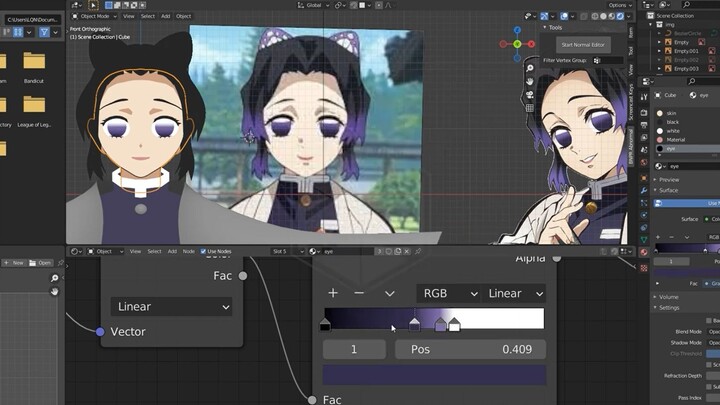Viewport: 720px width, 405px height.
Task: Expand the Preview panel
Action: pyautogui.click(x=667, y=180)
